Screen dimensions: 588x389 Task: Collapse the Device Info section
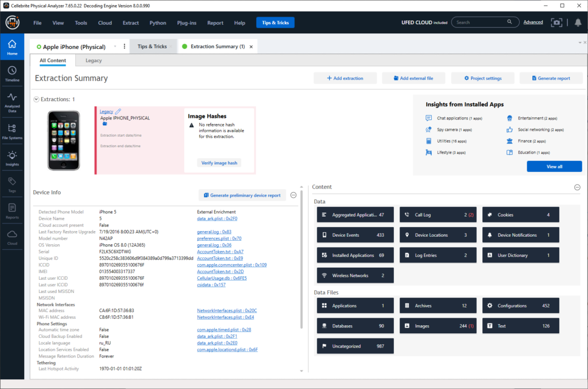coord(293,195)
